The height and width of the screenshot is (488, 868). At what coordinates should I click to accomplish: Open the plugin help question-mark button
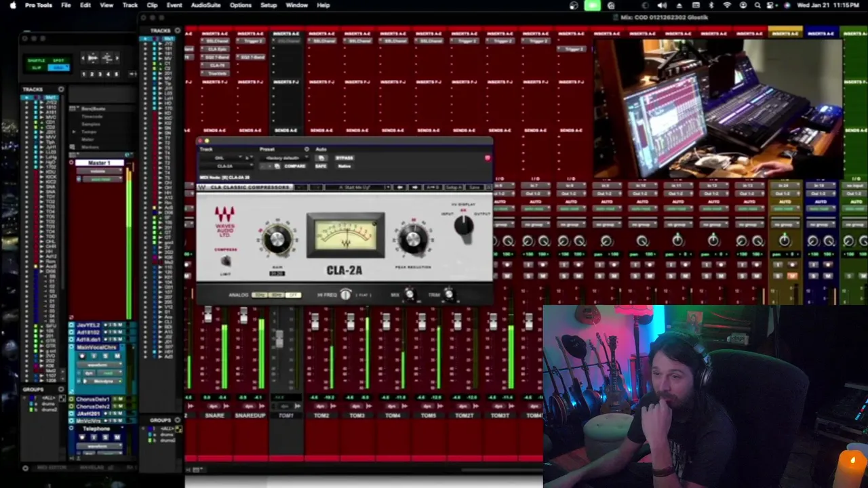pos(489,187)
